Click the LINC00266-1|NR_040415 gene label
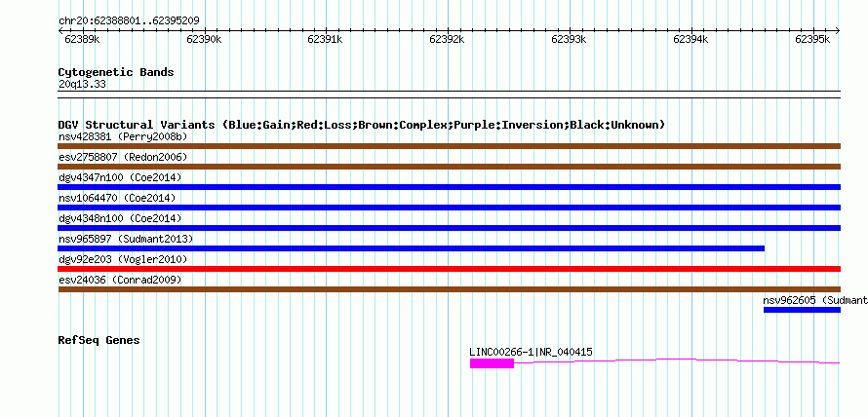This screenshot has height=417, width=868. click(x=532, y=352)
